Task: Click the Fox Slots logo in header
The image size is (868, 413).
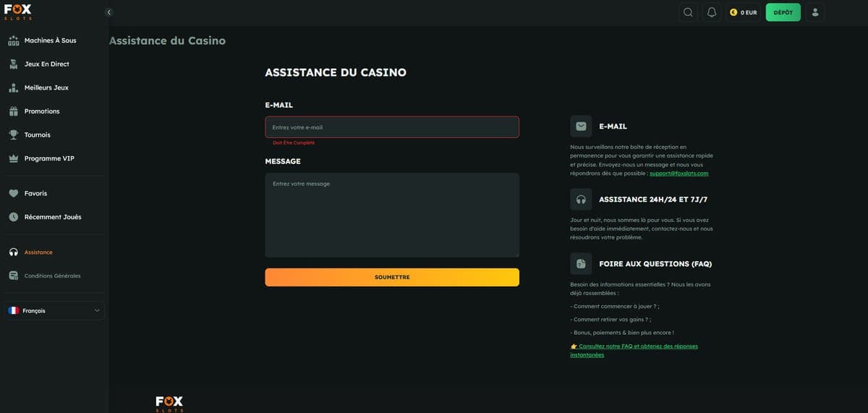Action: click(17, 12)
